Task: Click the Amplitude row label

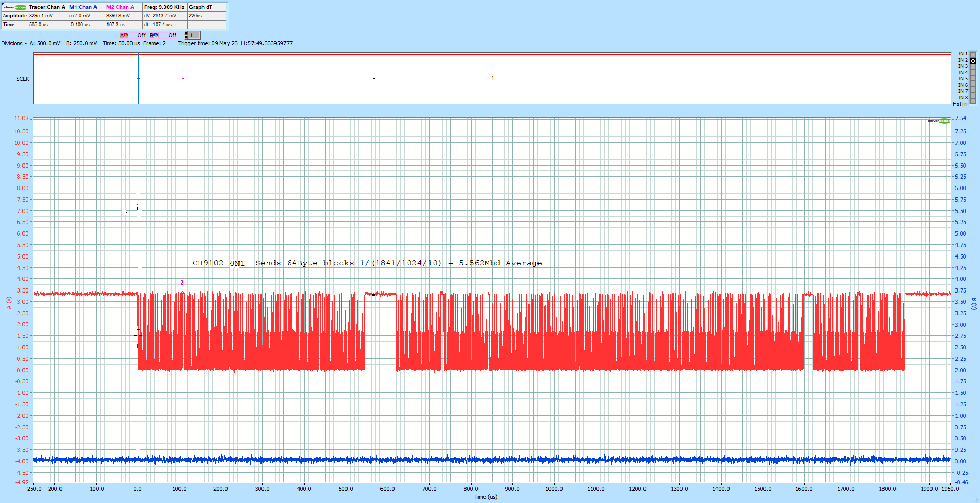Action: click(x=15, y=16)
